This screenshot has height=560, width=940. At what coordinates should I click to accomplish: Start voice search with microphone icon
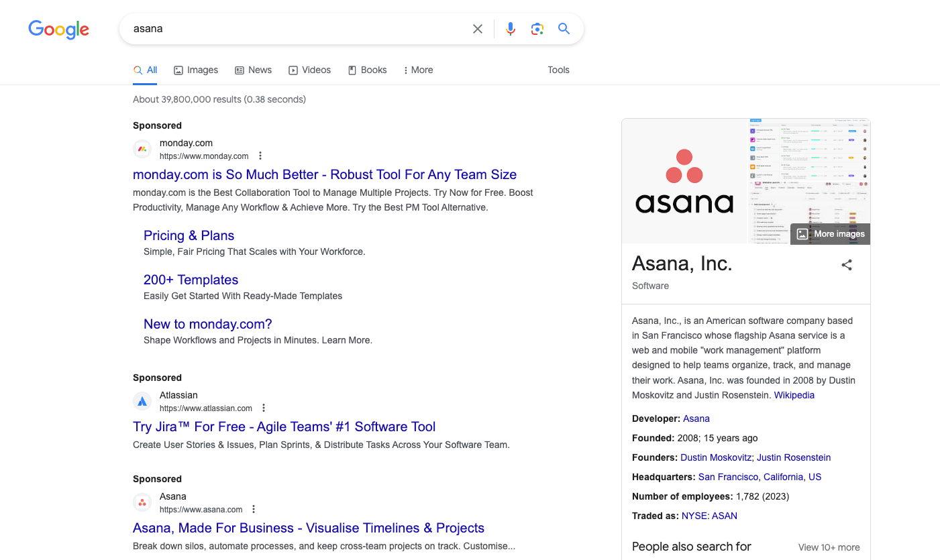(511, 29)
